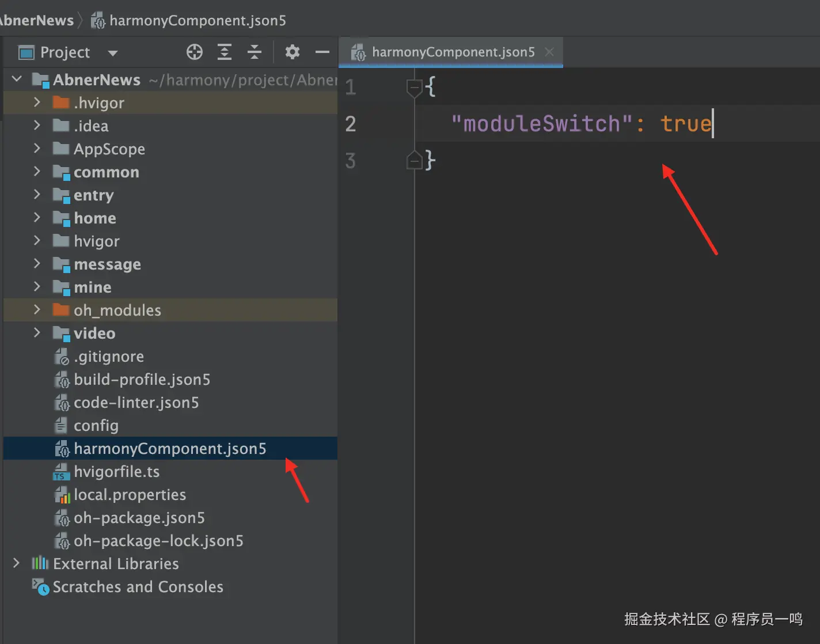820x644 pixels.
Task: Select oh-package-lock.json5 file
Action: click(158, 541)
